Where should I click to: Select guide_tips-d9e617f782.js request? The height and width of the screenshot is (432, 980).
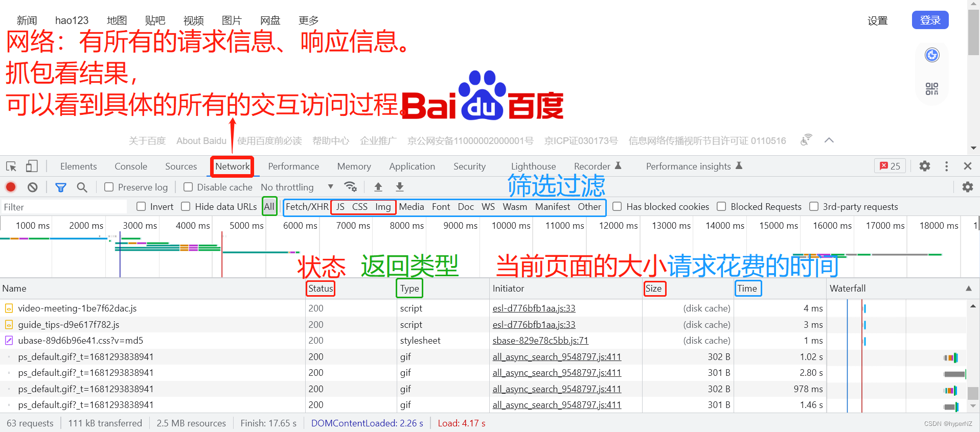point(153,325)
